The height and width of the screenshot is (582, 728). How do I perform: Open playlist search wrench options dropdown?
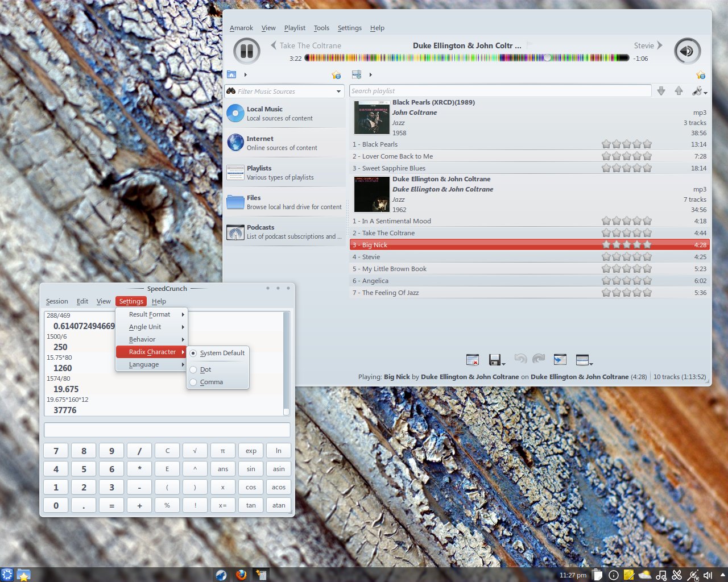tap(699, 91)
